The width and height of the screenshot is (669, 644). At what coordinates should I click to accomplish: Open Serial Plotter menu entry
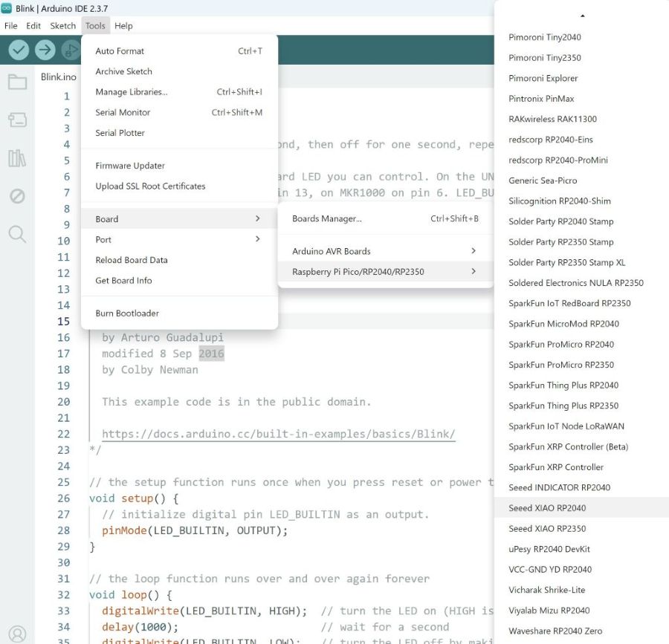pyautogui.click(x=179, y=133)
